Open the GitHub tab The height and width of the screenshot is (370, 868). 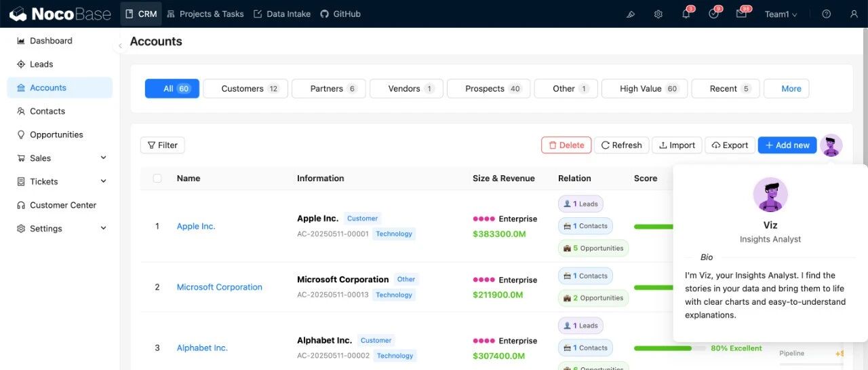coord(340,14)
